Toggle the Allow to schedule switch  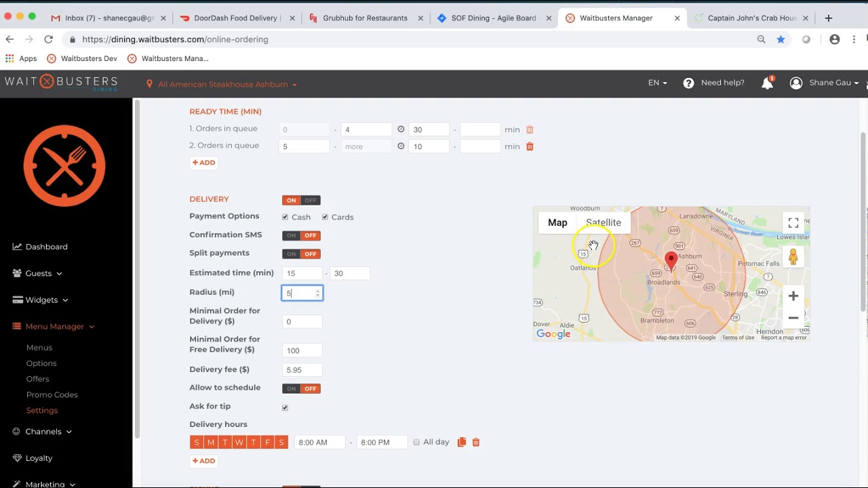click(301, 388)
